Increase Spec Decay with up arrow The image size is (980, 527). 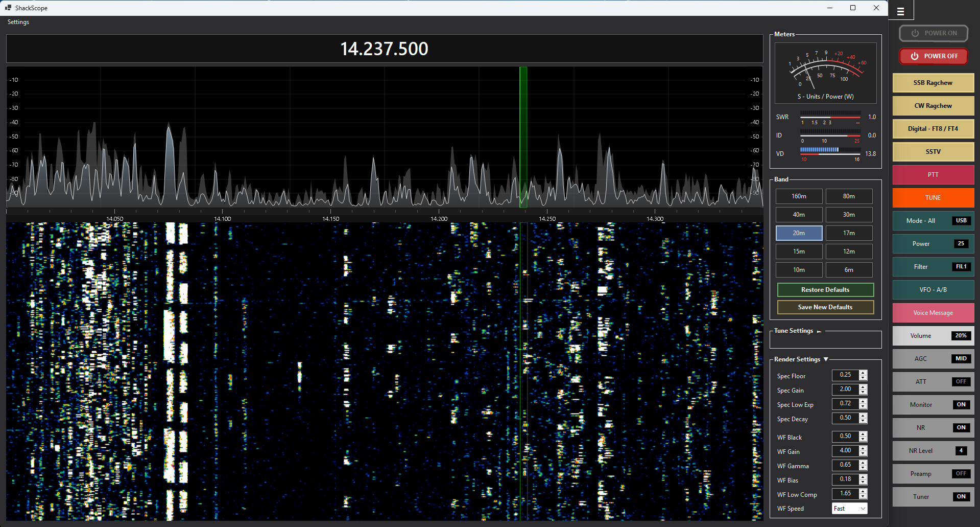[x=863, y=416]
